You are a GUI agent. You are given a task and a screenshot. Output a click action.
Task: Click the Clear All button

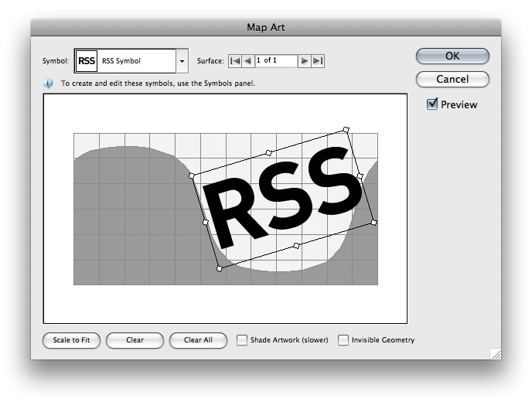[198, 340]
